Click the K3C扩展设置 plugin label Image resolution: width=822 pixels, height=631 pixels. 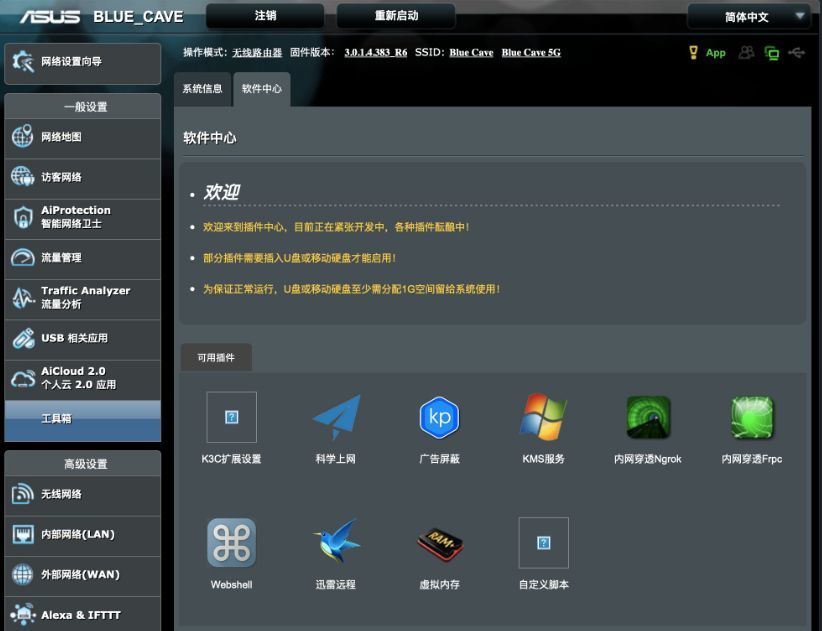(x=231, y=459)
